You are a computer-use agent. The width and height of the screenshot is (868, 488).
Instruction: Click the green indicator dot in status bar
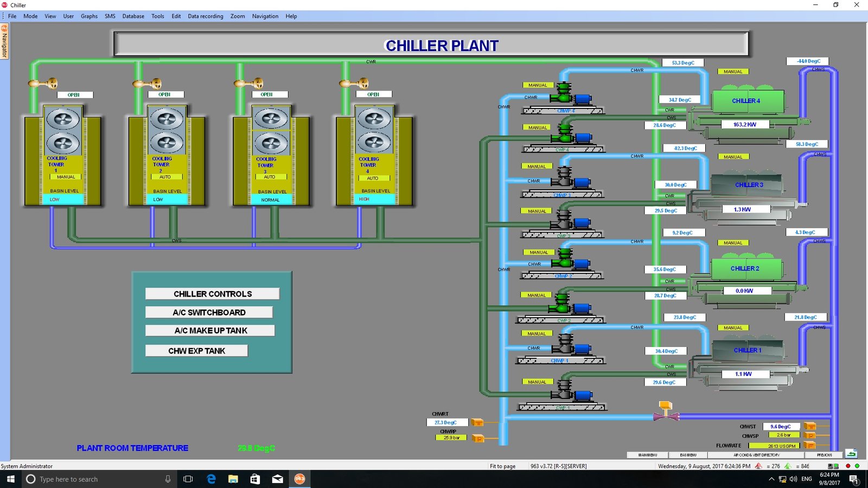pyautogui.click(x=857, y=466)
